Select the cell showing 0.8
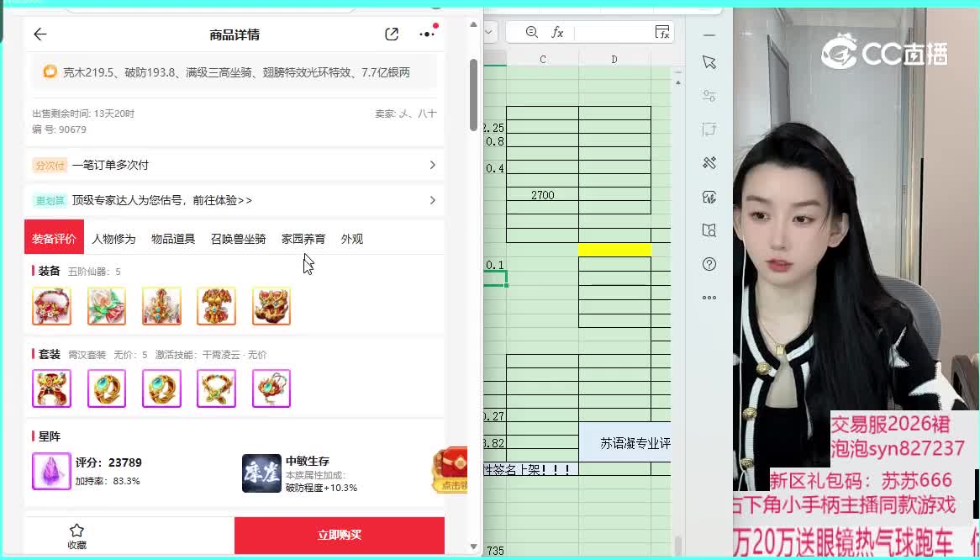This screenshot has width=980, height=560. (495, 141)
